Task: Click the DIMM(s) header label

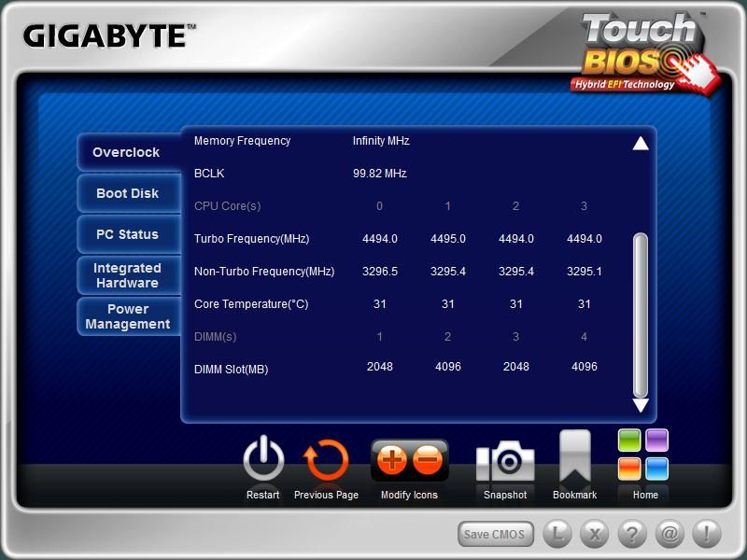Action: pyautogui.click(x=216, y=337)
